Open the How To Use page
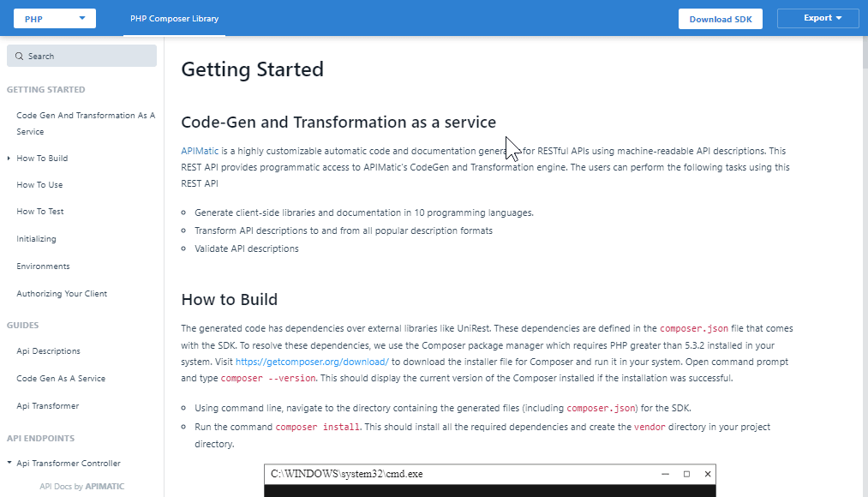 (39, 184)
